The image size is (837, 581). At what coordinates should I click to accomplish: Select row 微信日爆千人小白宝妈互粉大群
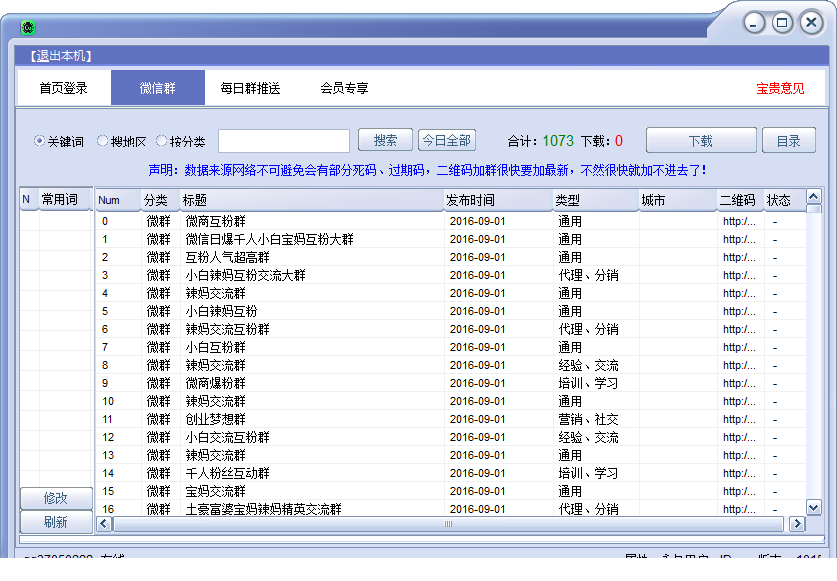coord(450,239)
